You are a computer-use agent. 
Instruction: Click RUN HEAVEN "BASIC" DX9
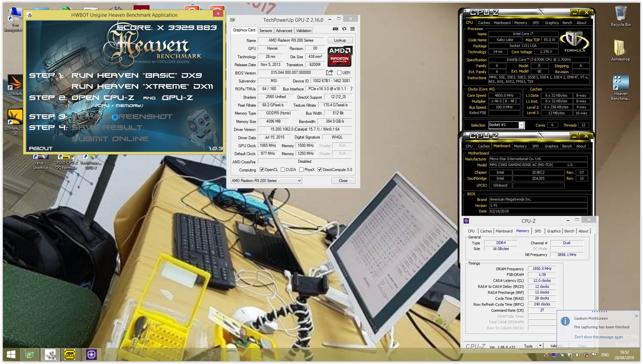coord(137,75)
